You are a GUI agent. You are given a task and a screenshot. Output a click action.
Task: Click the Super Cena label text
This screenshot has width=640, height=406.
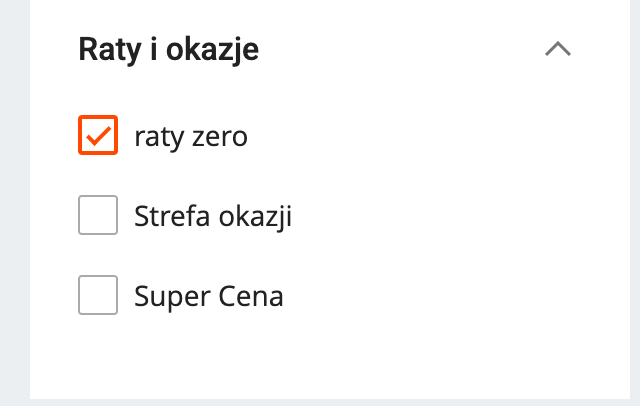[208, 296]
